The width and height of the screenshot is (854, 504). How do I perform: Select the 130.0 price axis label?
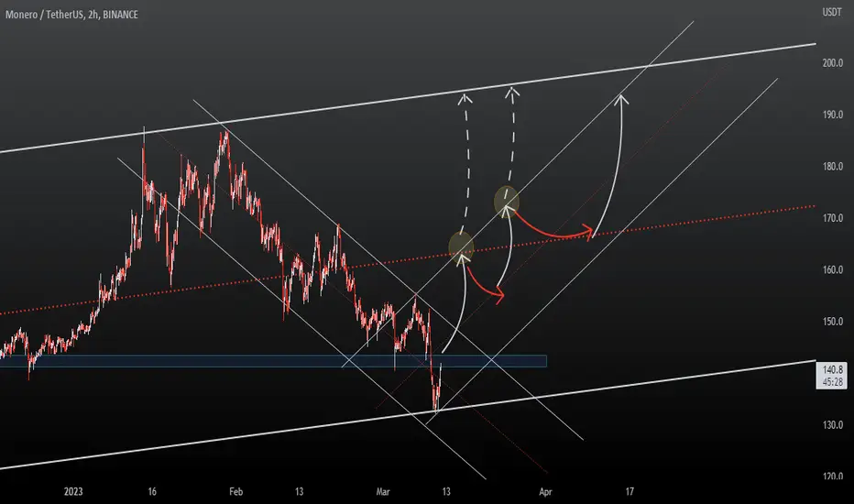coord(833,425)
